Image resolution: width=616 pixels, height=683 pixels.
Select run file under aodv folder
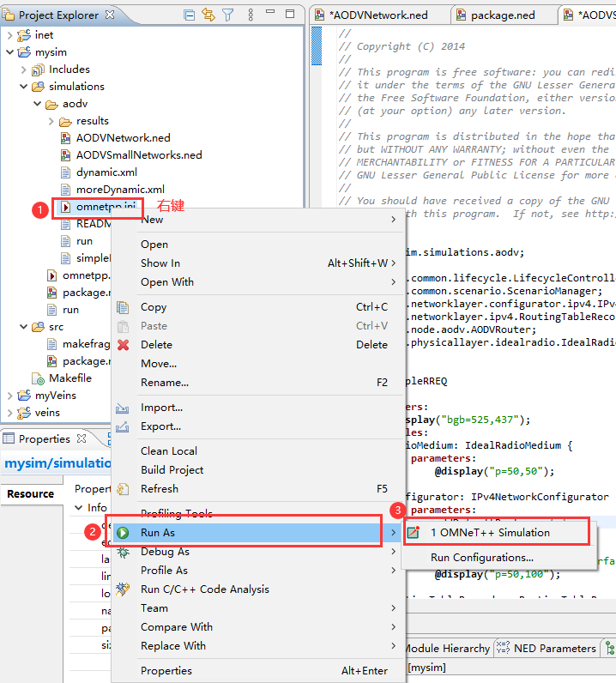(84, 241)
